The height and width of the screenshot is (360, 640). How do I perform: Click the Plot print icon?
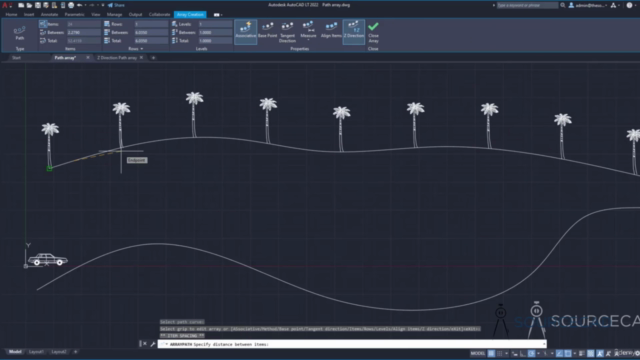71,5
